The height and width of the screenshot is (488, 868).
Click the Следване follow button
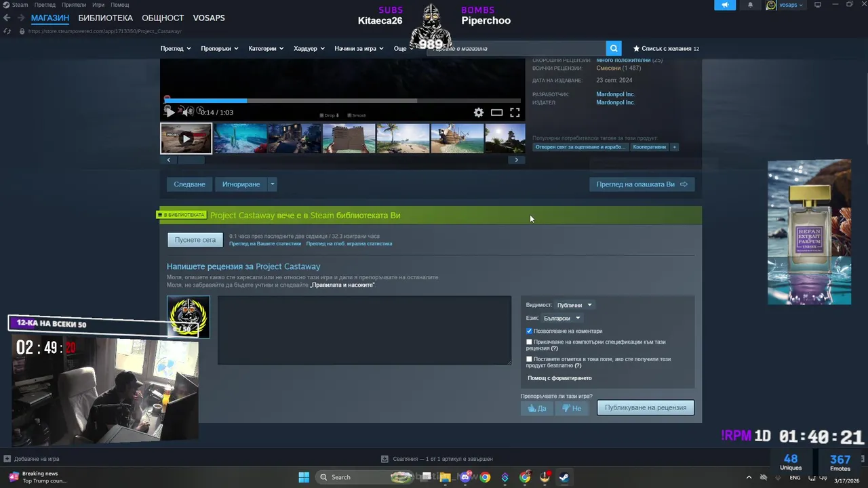tap(189, 184)
